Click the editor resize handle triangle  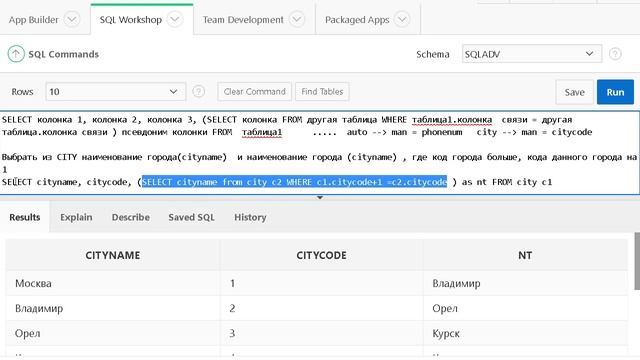click(320, 198)
